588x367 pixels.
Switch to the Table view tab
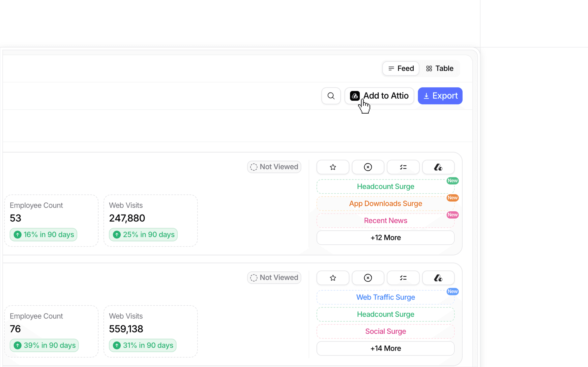click(x=440, y=69)
